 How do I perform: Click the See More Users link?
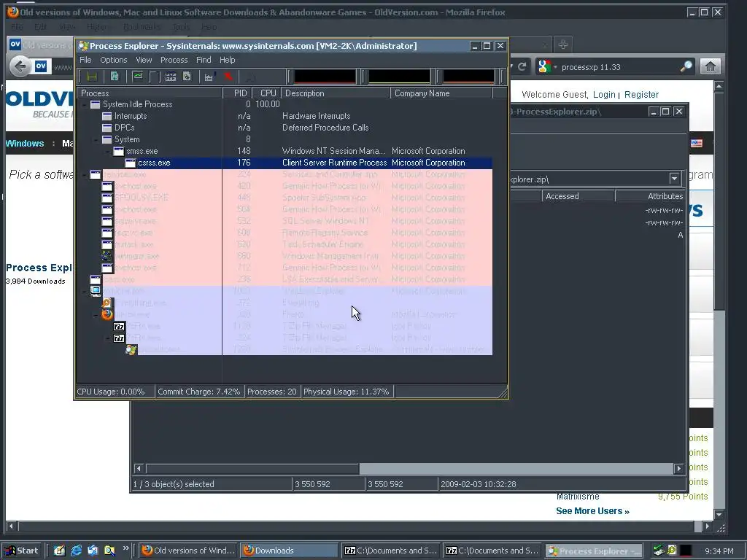pyautogui.click(x=592, y=511)
